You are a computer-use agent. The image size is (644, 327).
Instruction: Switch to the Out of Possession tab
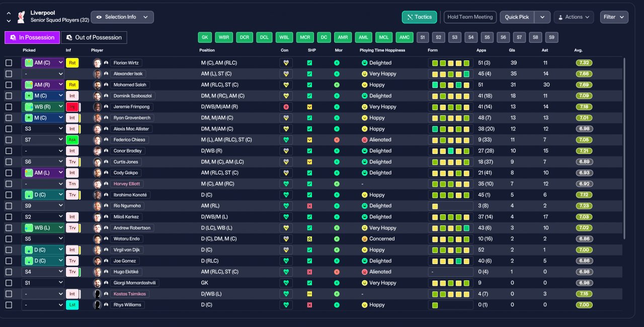(94, 37)
